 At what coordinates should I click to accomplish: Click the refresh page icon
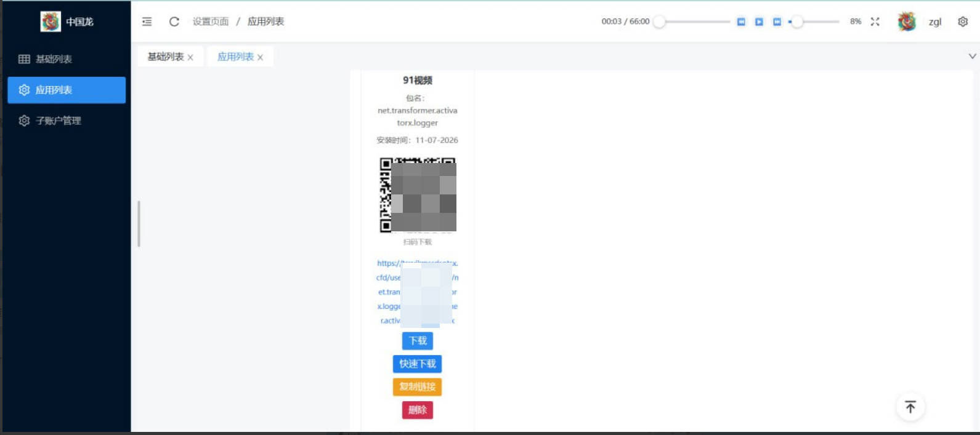174,22
